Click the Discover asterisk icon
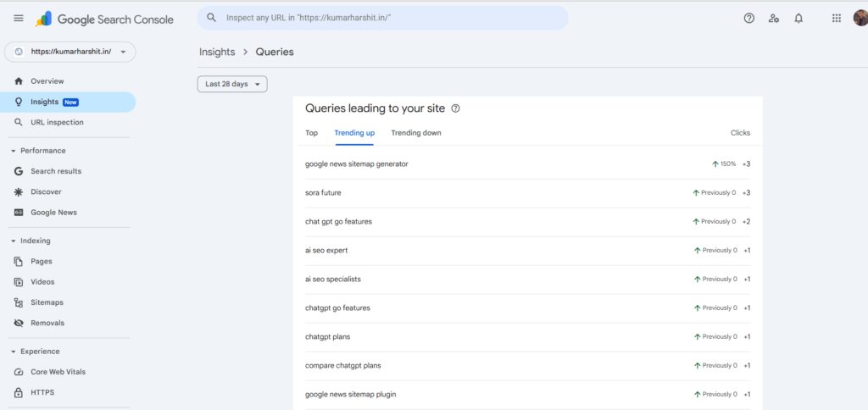This screenshot has width=868, height=410. pyautogui.click(x=19, y=192)
